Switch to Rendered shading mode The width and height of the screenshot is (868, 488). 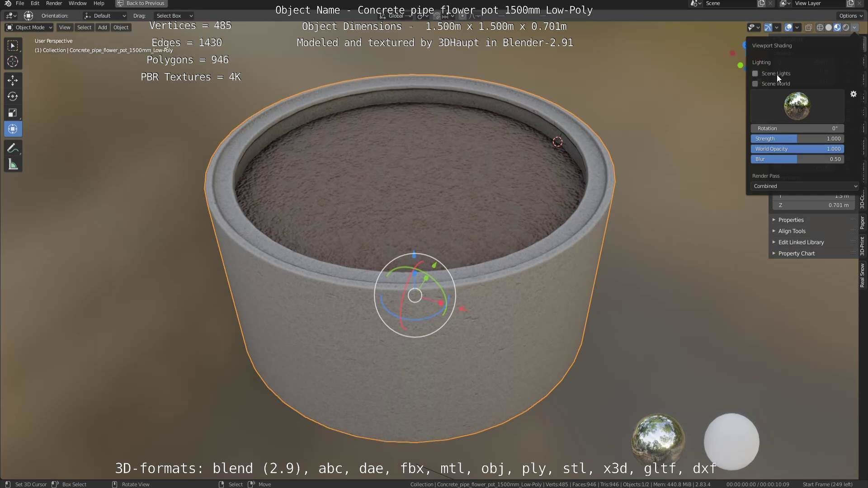(x=846, y=28)
